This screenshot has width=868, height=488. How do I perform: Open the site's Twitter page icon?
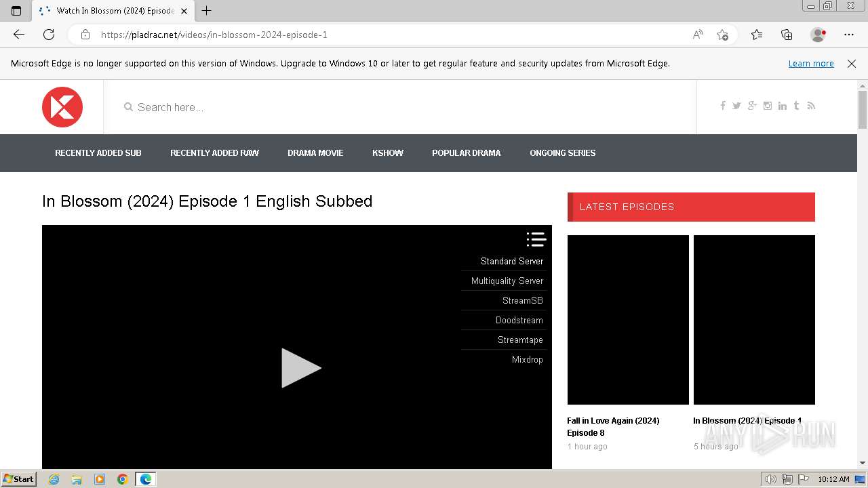(736, 106)
